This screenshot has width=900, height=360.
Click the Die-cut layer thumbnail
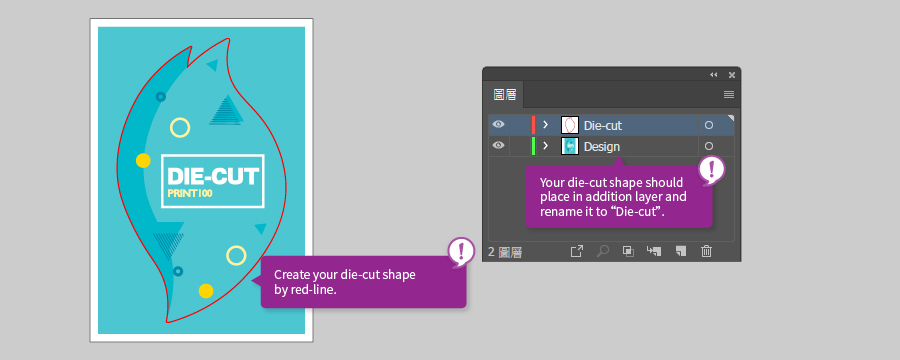(x=570, y=125)
